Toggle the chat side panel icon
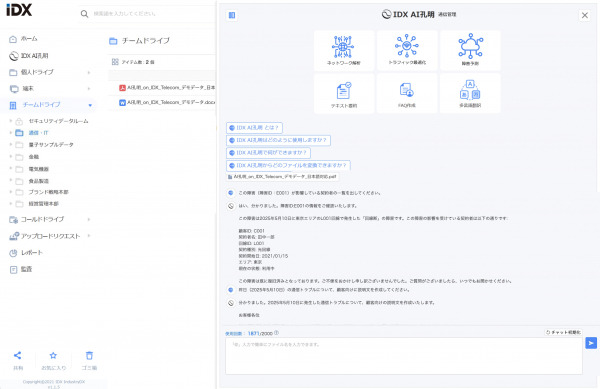The width and height of the screenshot is (600, 389). pyautogui.click(x=232, y=15)
